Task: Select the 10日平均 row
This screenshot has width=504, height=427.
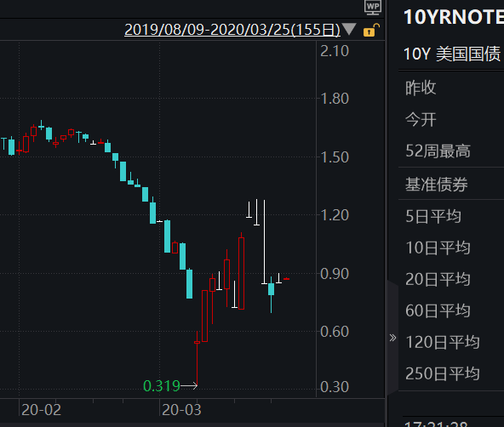Action: [x=451, y=248]
